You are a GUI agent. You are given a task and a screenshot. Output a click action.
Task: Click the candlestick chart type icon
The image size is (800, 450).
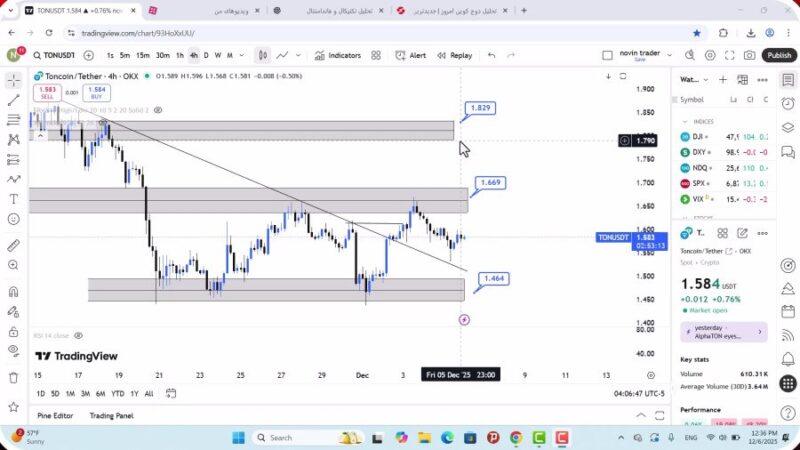coord(262,56)
